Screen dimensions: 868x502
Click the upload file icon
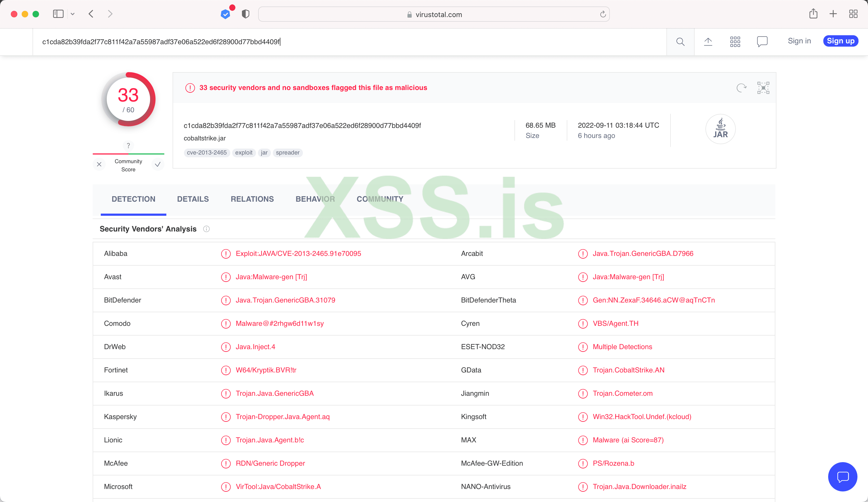point(708,42)
